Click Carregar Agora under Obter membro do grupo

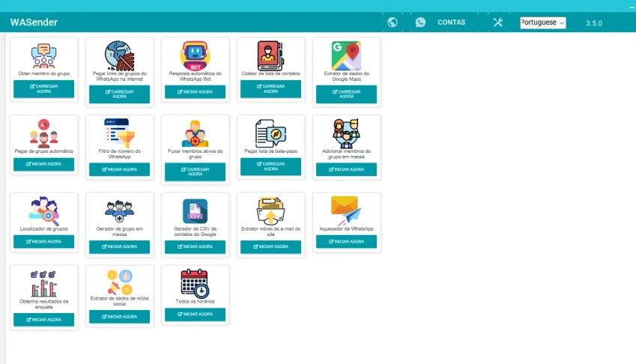(43, 89)
